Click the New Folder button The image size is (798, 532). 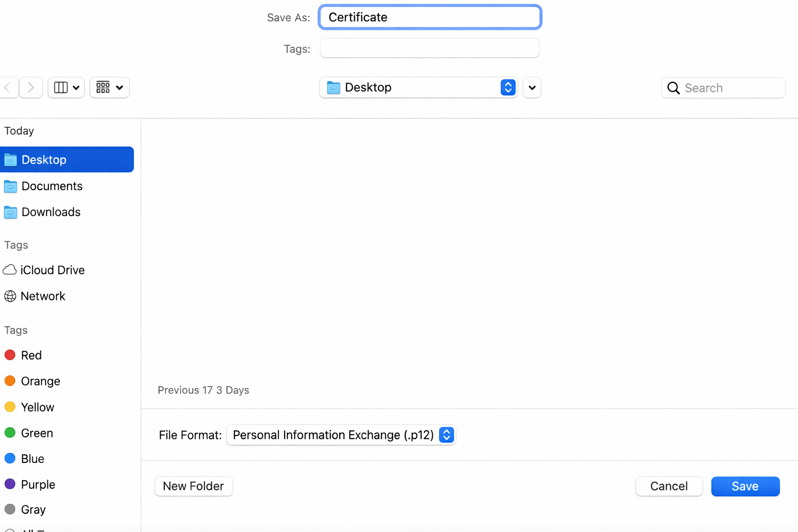pos(193,486)
